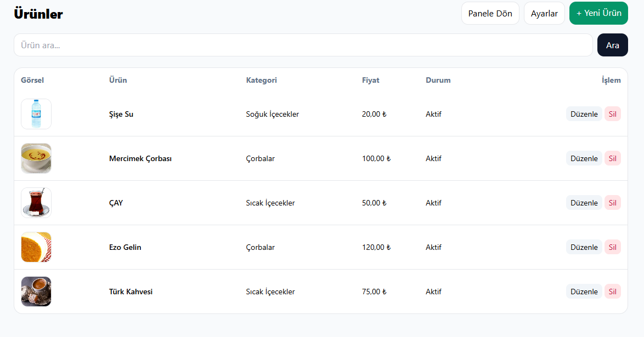Screen dimensions: 644x337
Task: Click the Şişe Su water bottle thumbnail
Action: 36,114
